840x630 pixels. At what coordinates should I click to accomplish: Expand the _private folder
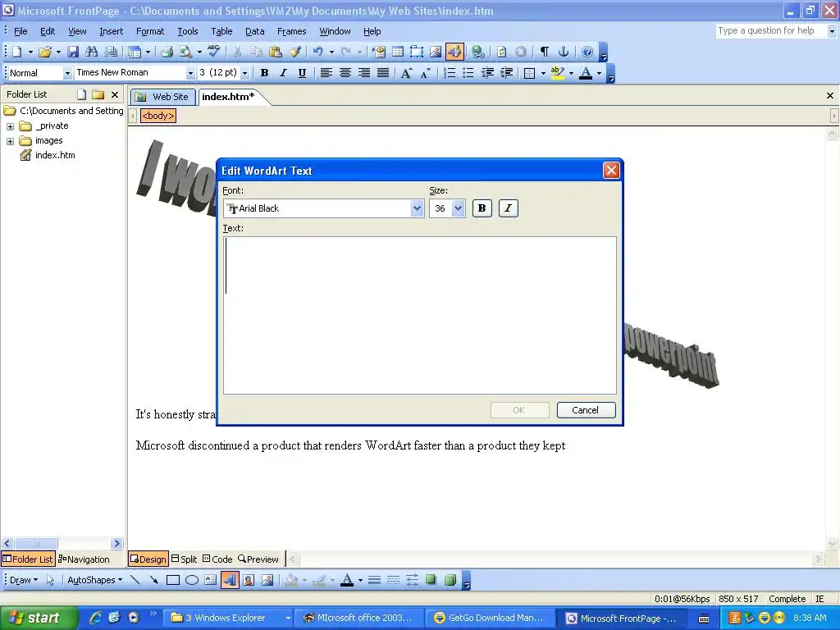tap(10, 126)
